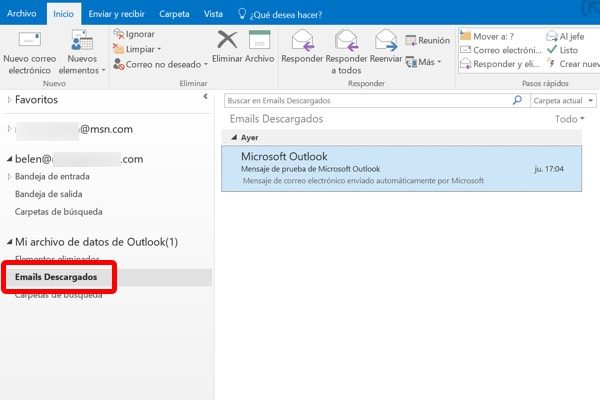Switch to the Inicio tab
This screenshot has height=400, width=600.
coord(64,14)
